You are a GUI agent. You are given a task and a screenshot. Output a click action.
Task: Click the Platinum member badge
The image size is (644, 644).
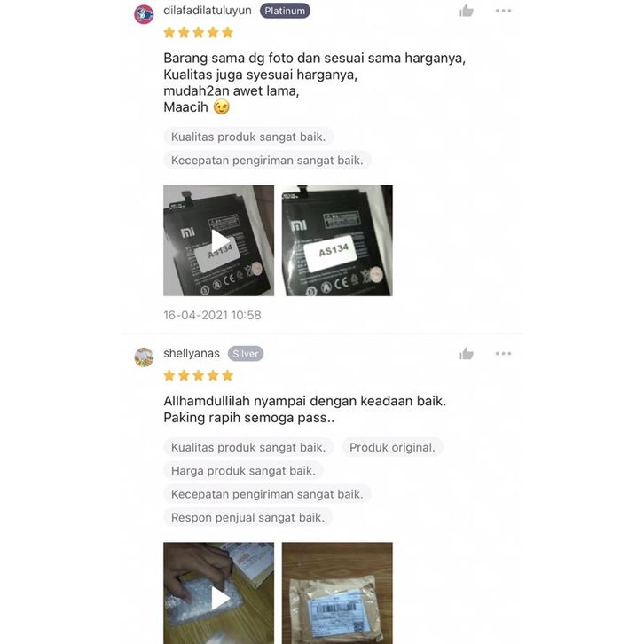(285, 11)
